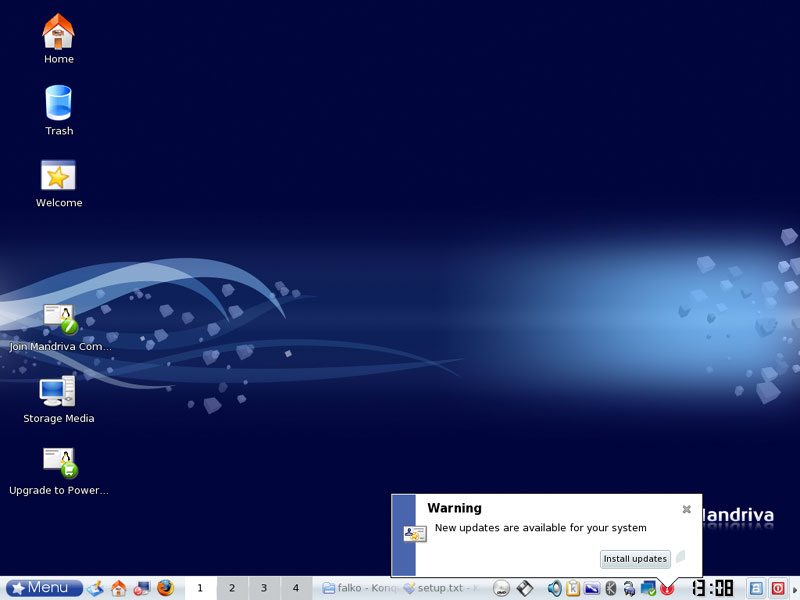The image size is (800, 600).
Task: Switch to virtual desktop 1
Action: 200,588
